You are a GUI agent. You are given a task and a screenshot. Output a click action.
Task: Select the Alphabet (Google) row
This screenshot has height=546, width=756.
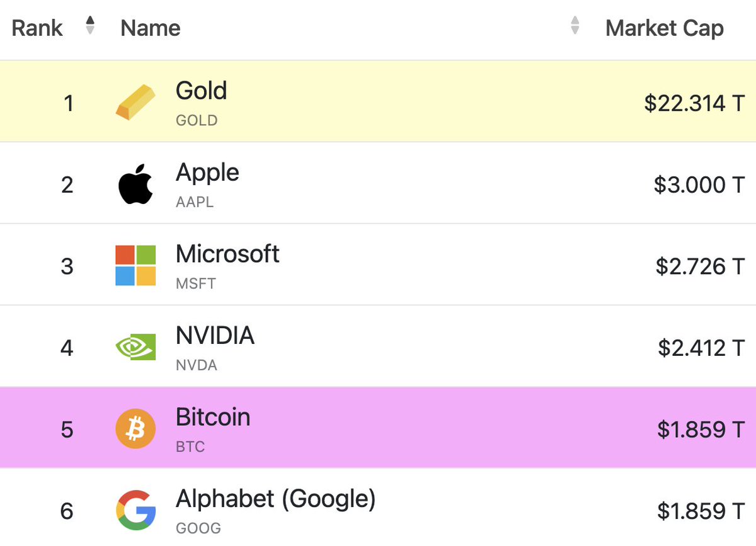point(378,510)
